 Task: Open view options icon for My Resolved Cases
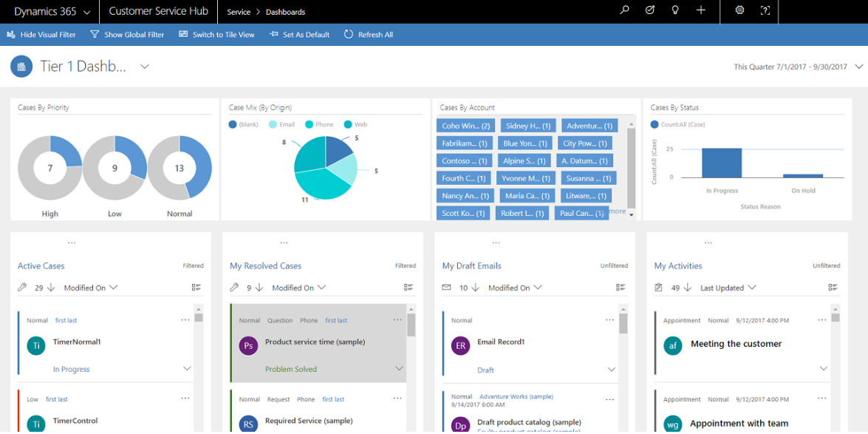[x=410, y=287]
